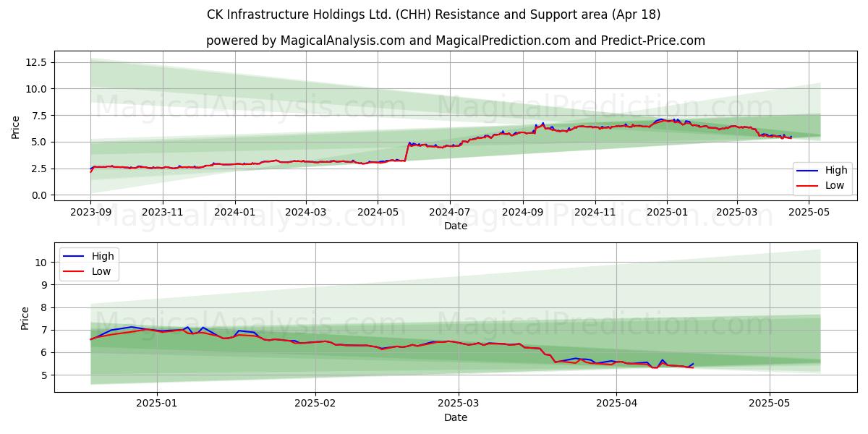This screenshot has width=868, height=434.
Task: Click the '10' price label on lower chart
Action: pos(43,262)
